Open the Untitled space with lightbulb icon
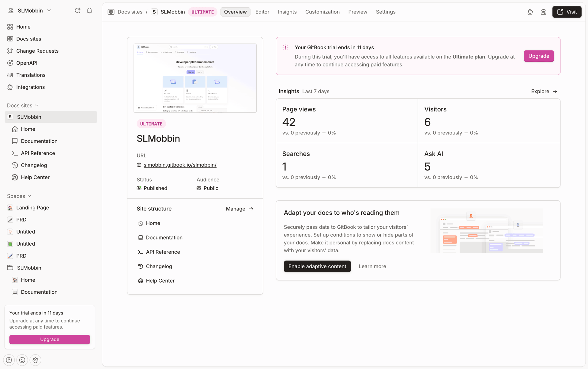588x369 pixels. pyautogui.click(x=51, y=232)
